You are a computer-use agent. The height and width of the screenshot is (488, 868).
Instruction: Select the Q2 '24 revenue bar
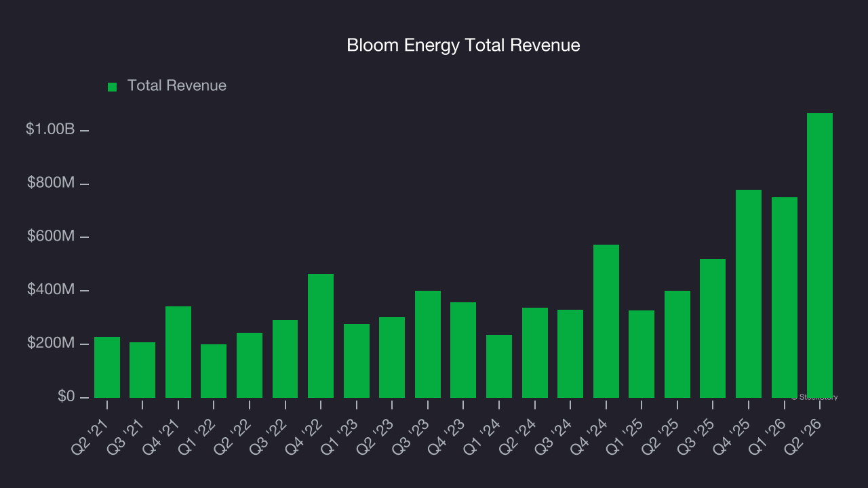pyautogui.click(x=535, y=352)
